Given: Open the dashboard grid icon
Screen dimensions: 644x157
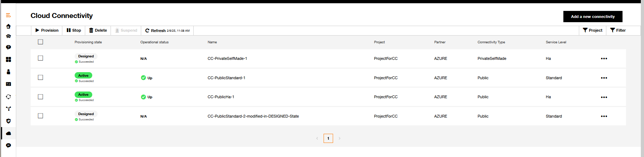Looking at the screenshot, I should coord(8,59).
